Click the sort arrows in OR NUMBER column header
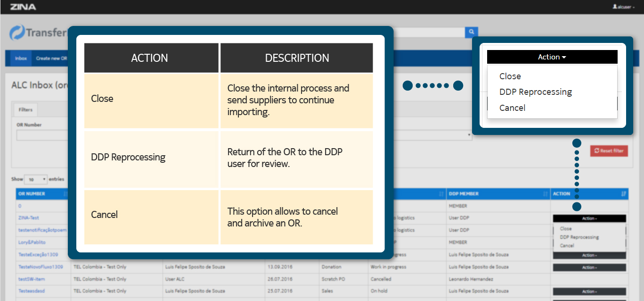Screen dimensions: 644x301 click(x=65, y=194)
